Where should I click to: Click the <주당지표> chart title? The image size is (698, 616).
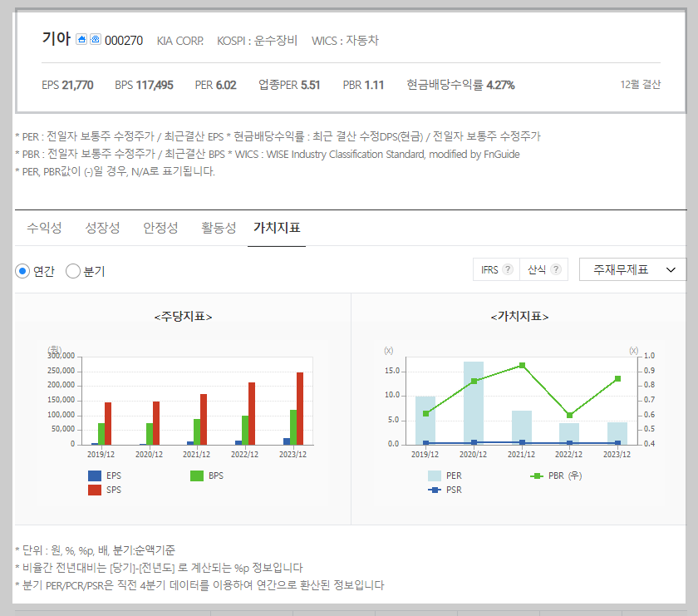click(183, 317)
